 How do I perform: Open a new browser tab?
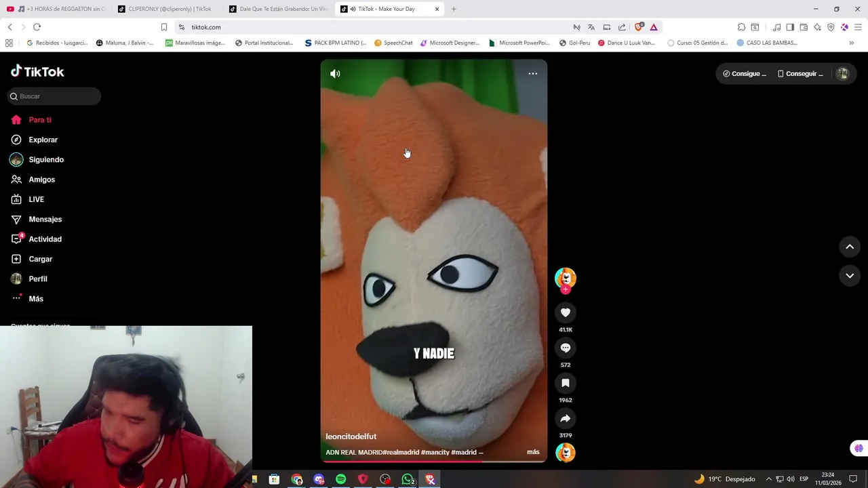[x=454, y=9]
